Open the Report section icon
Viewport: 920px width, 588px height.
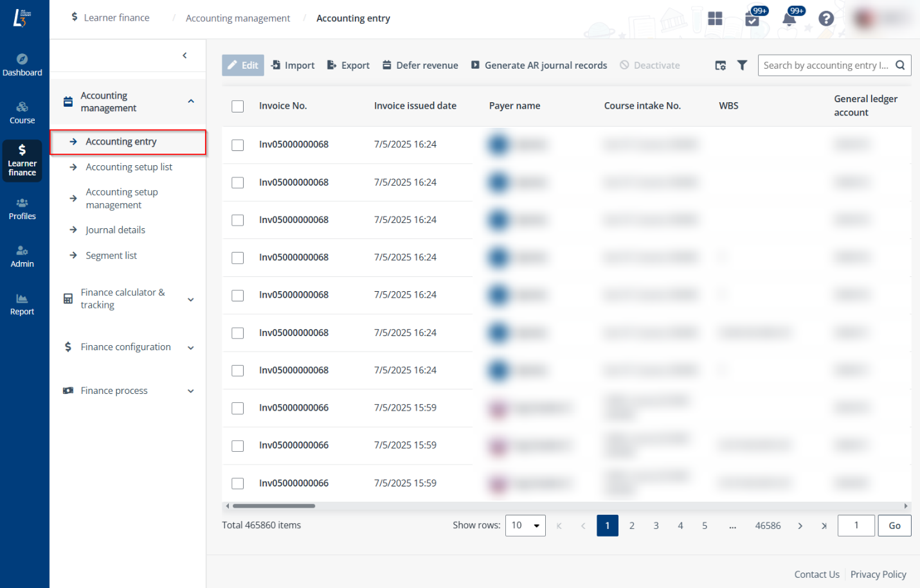22,304
